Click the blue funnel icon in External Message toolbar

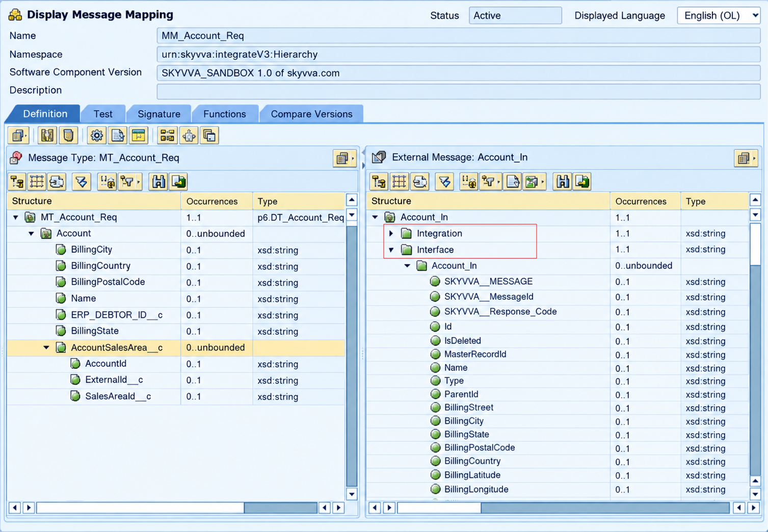pyautogui.click(x=444, y=181)
